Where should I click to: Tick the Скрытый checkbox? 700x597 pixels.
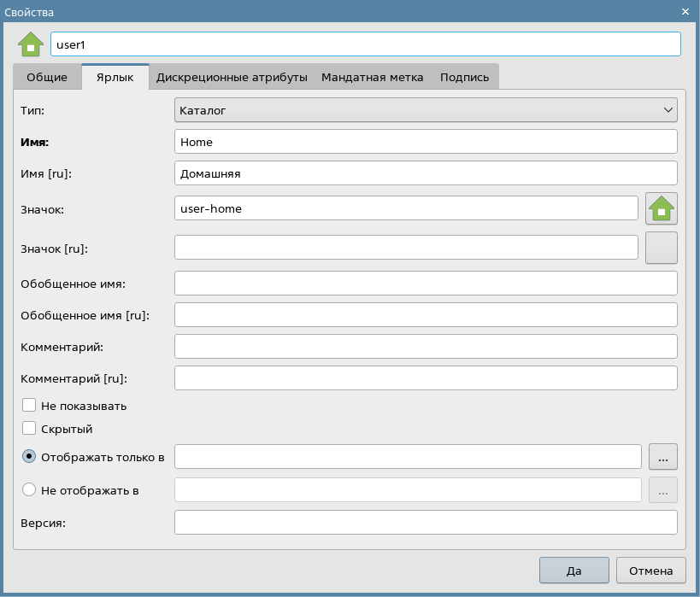(x=29, y=429)
